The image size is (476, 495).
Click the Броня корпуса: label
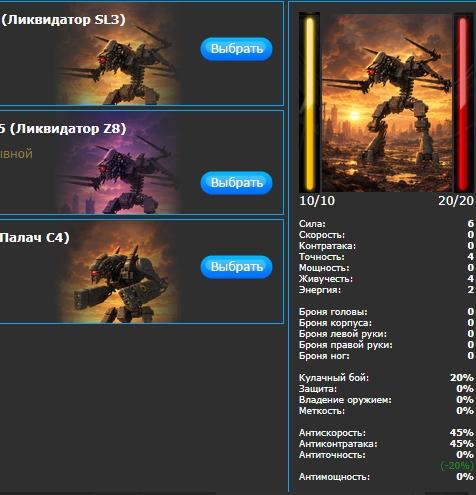click(335, 323)
